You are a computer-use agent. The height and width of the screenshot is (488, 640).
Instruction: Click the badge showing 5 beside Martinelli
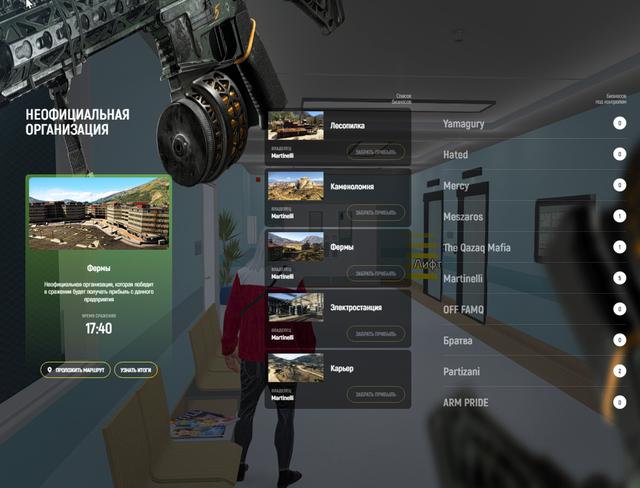(620, 278)
